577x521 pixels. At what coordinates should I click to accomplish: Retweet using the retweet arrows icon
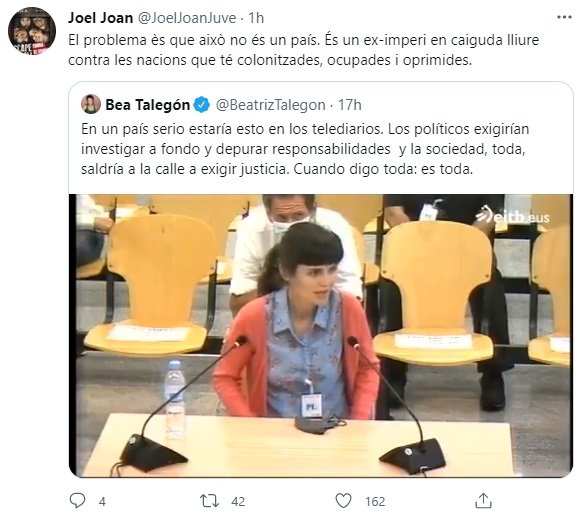tap(209, 501)
